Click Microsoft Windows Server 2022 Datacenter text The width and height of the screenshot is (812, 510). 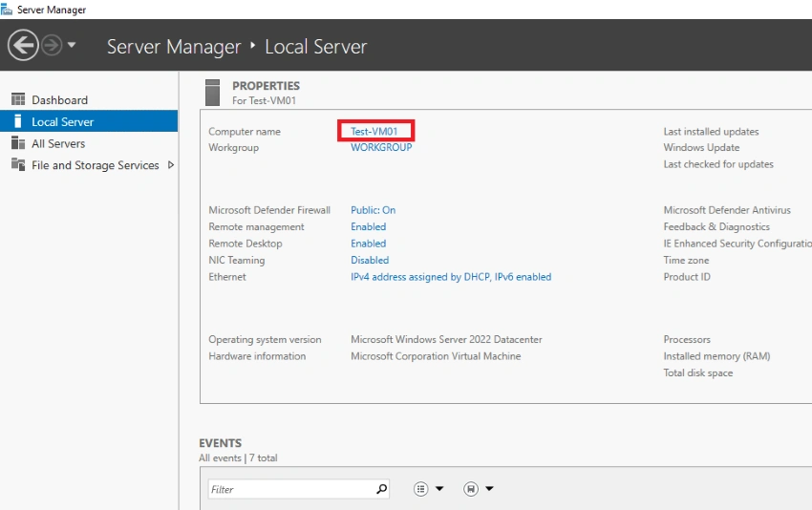446,339
